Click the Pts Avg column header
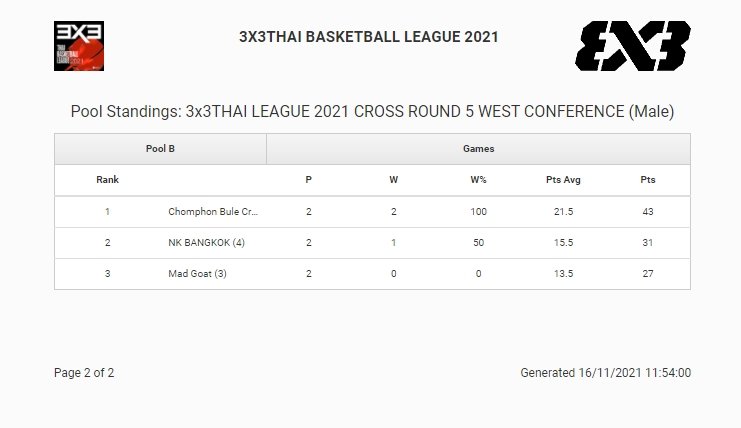This screenshot has height=428, width=741. 563,180
